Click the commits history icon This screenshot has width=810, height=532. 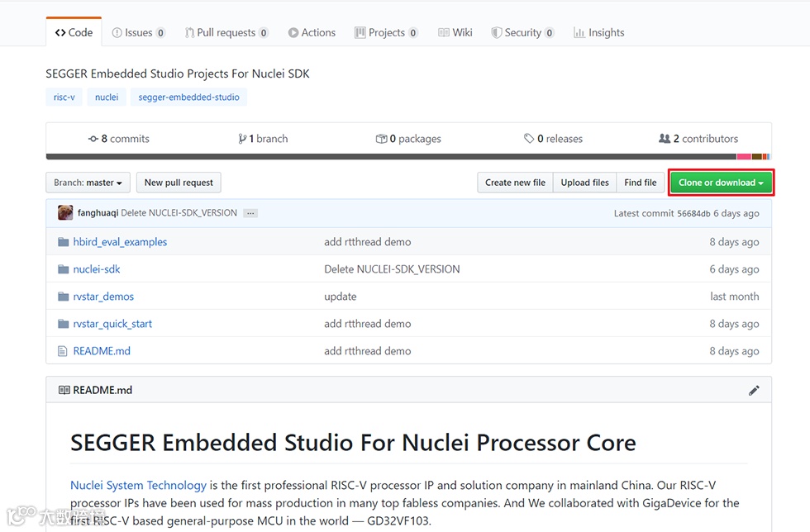93,139
